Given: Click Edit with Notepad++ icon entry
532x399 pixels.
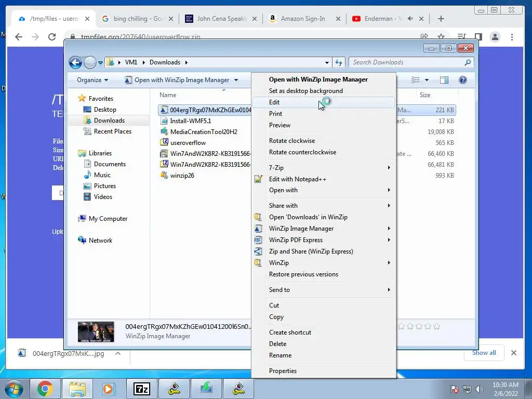Looking at the screenshot, I should tap(323, 179).
